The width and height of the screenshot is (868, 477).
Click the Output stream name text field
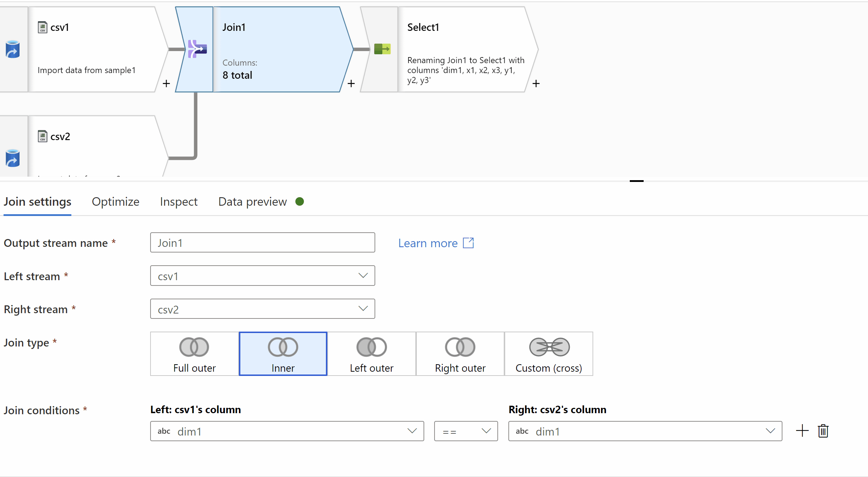coord(262,243)
